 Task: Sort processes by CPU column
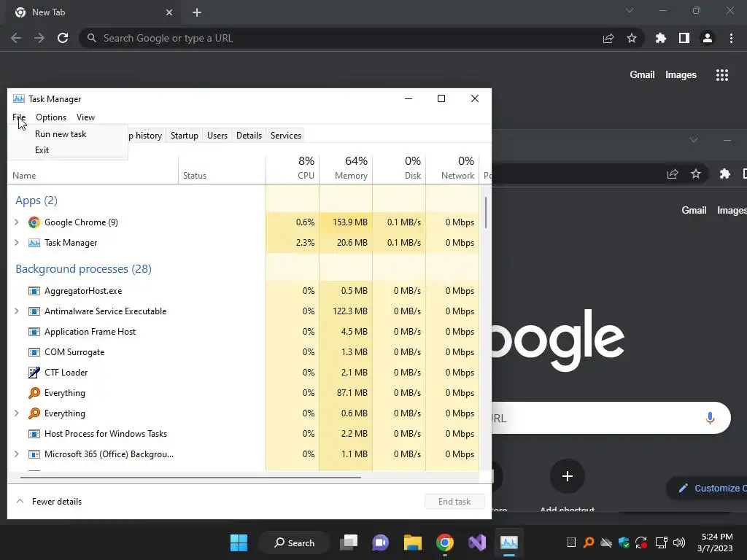pyautogui.click(x=293, y=168)
